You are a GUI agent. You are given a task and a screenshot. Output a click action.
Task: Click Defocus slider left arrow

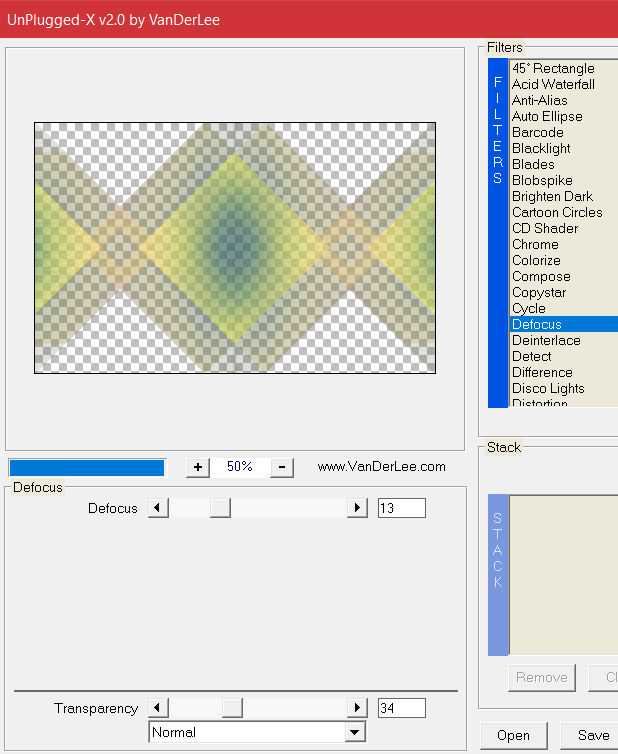tap(158, 508)
